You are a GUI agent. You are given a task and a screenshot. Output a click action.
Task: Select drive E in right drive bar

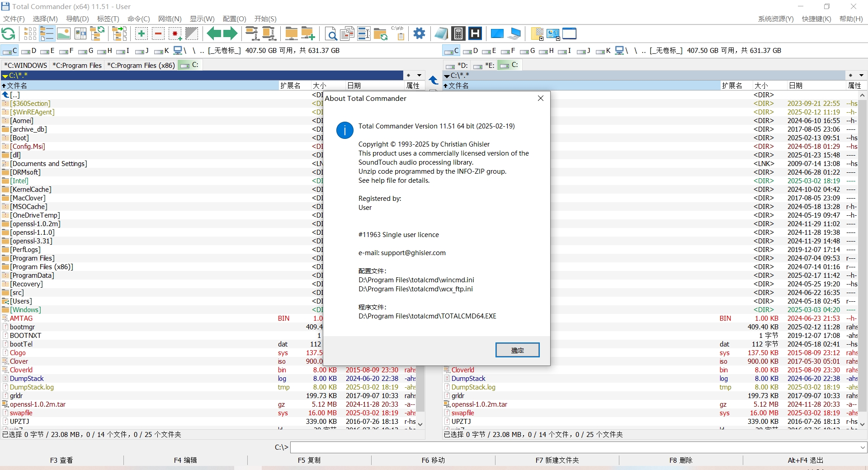(489, 51)
